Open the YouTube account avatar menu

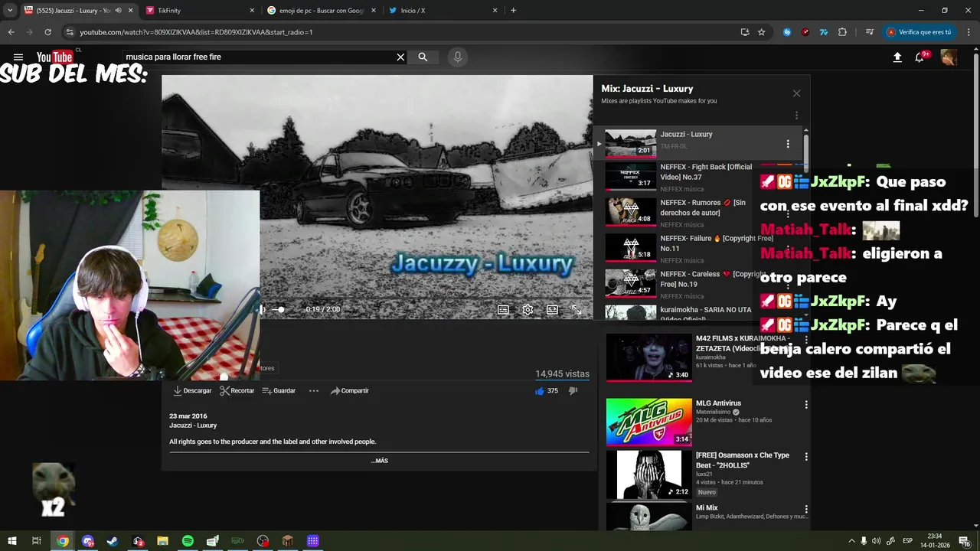pyautogui.click(x=949, y=57)
